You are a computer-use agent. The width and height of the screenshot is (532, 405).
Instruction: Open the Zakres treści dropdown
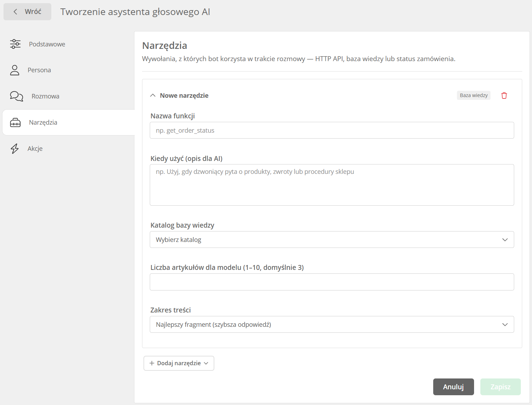tap(332, 324)
